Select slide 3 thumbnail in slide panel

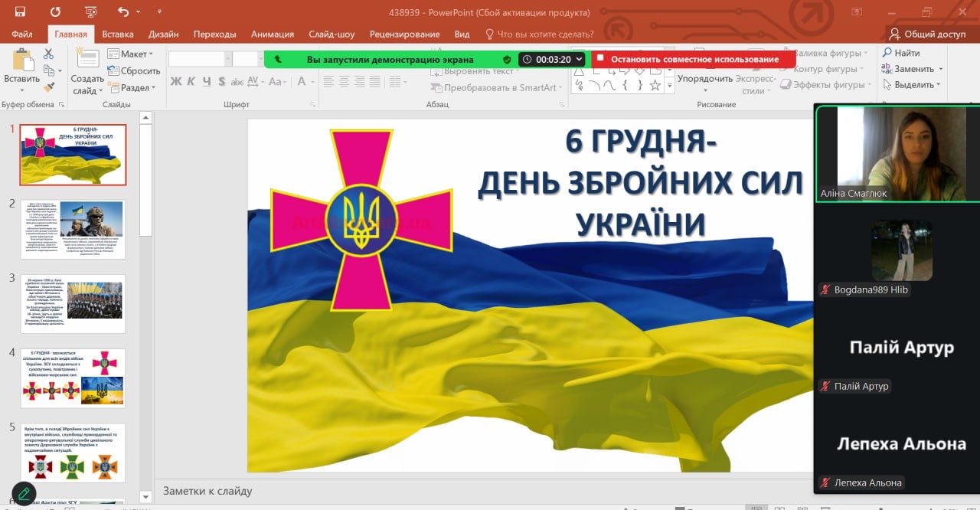(73, 304)
